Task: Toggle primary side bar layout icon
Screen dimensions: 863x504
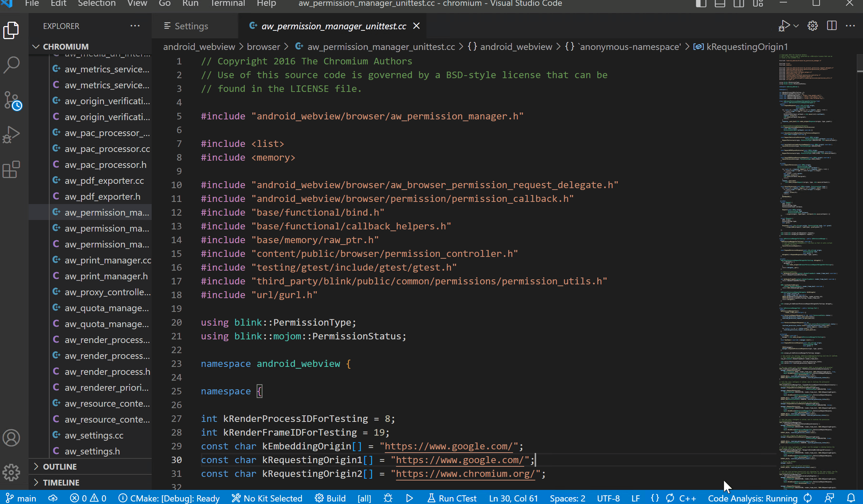Action: [x=701, y=4]
